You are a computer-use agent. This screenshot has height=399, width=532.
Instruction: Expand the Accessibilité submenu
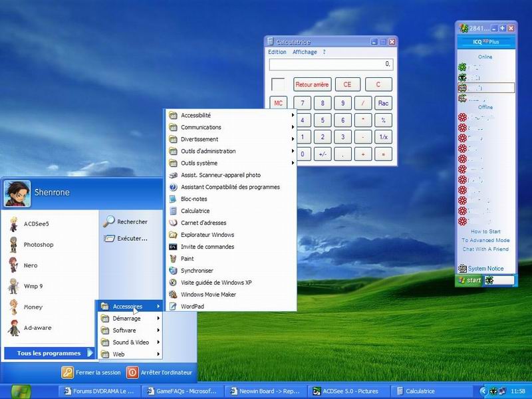196,115
